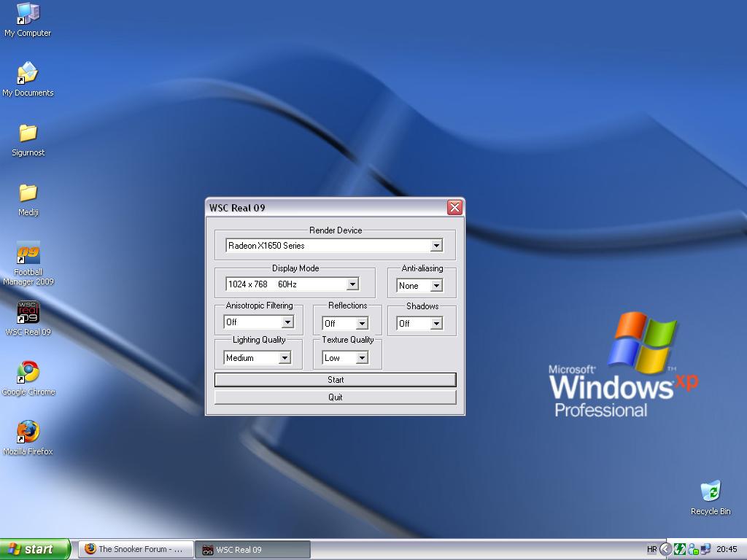Click the network connection tray icon
Viewport: 747px width, 560px height.
(705, 549)
